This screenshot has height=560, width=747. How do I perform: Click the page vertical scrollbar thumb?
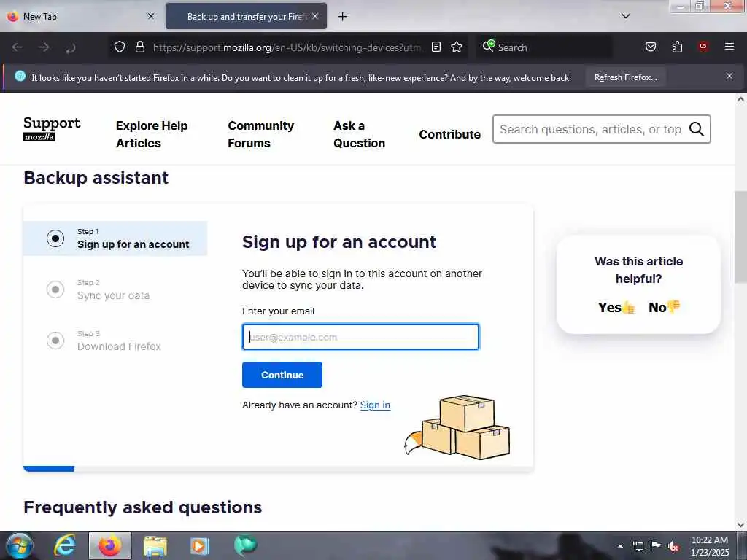[x=740, y=237]
